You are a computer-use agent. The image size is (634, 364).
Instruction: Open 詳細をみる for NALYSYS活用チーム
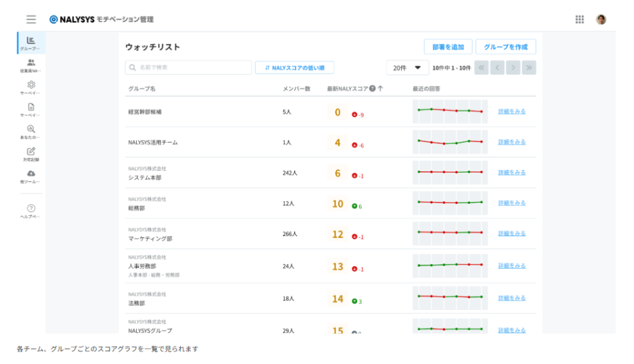(x=512, y=142)
